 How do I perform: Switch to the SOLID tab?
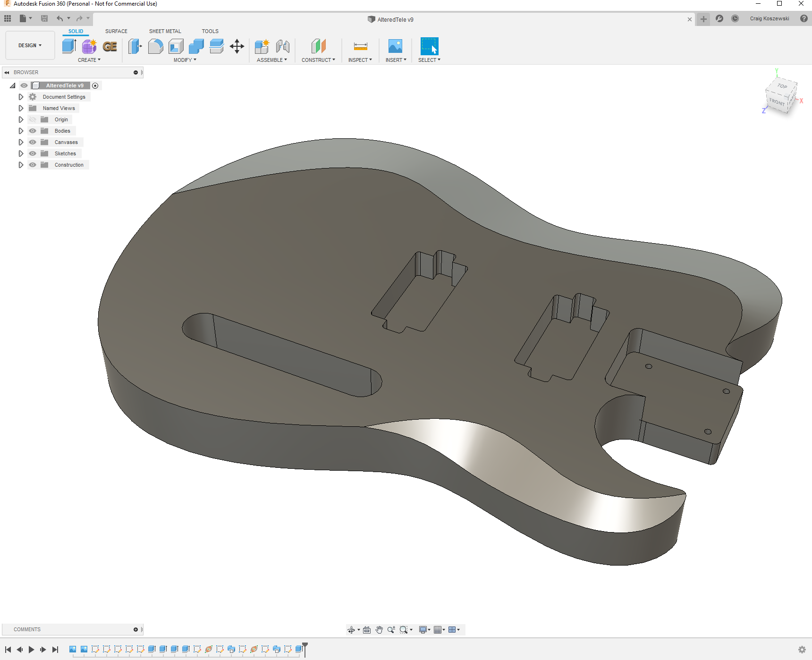pyautogui.click(x=76, y=31)
